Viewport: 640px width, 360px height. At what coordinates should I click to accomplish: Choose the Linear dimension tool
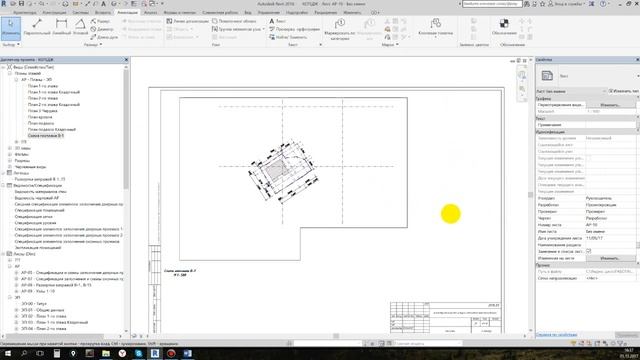62,27
